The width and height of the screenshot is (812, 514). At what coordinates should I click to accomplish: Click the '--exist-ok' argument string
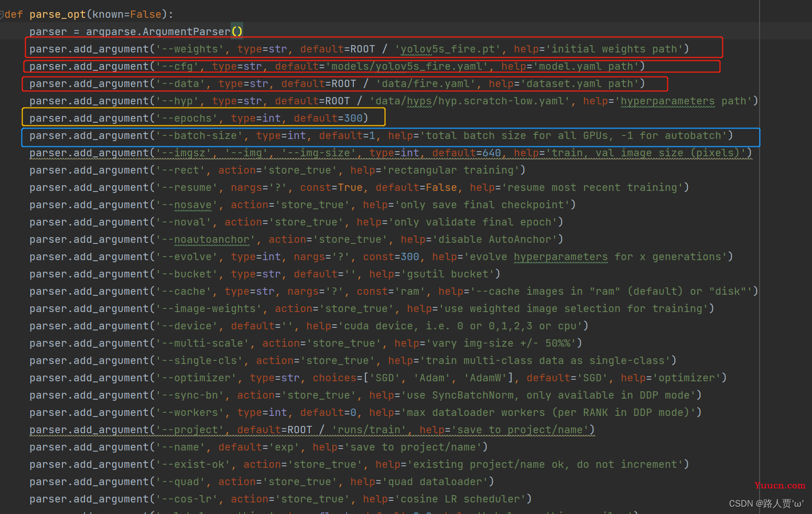pos(193,465)
